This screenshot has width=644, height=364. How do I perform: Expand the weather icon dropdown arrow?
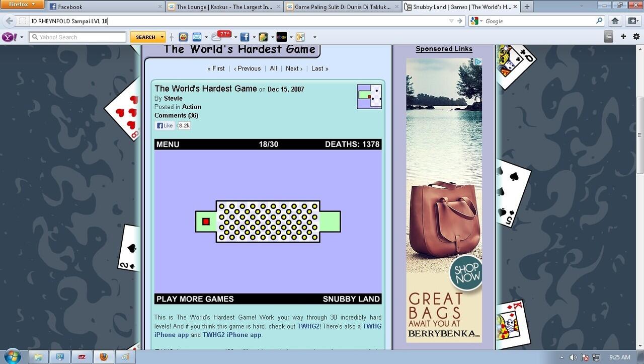(x=234, y=37)
